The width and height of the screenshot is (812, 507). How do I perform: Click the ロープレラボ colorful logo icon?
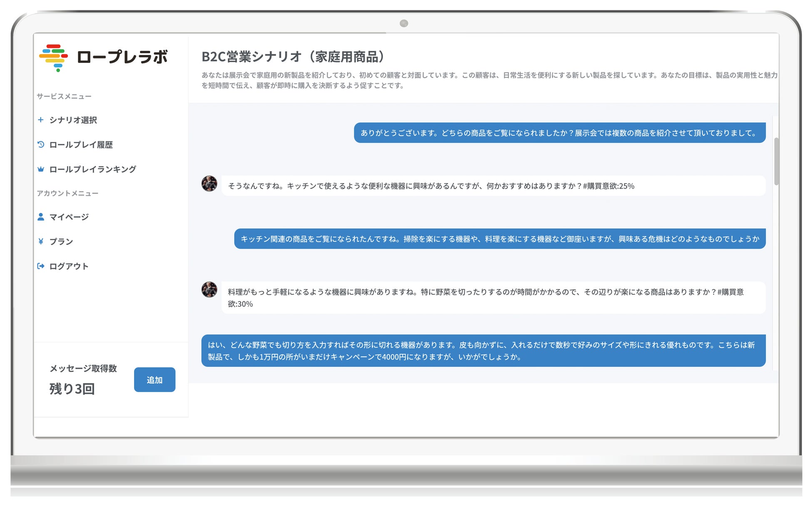coord(54,57)
